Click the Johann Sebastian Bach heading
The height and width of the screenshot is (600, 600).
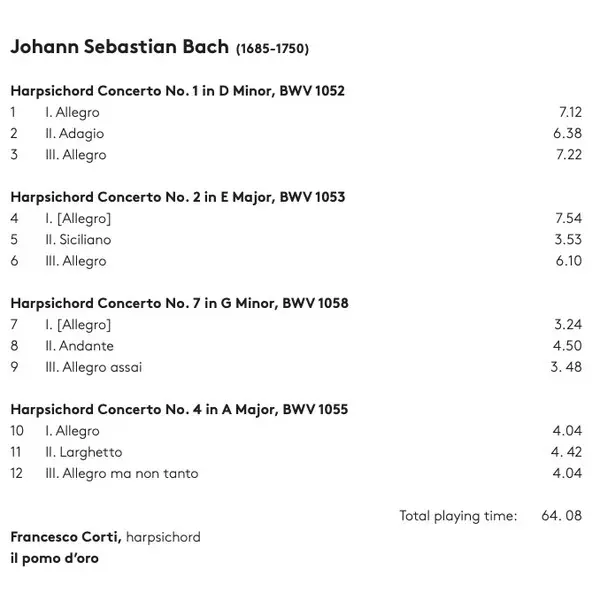coord(119,49)
